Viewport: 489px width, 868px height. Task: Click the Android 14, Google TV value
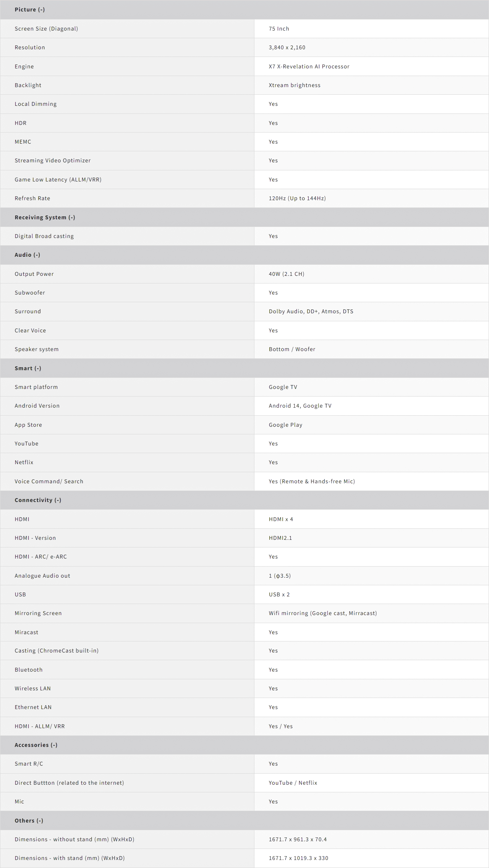coord(300,406)
